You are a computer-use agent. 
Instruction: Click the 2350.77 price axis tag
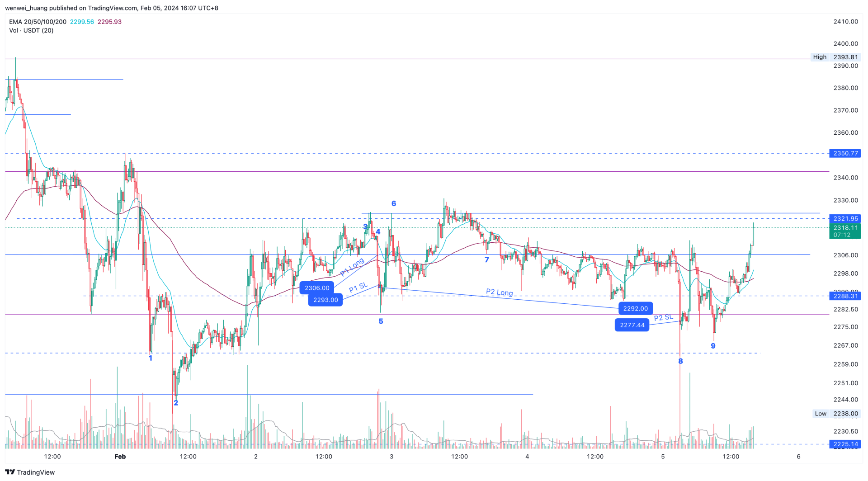click(845, 153)
